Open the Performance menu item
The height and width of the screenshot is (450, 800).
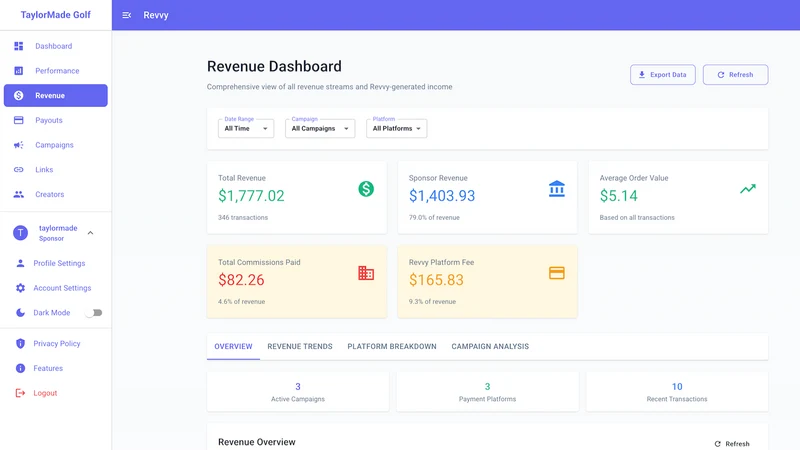coord(56,71)
